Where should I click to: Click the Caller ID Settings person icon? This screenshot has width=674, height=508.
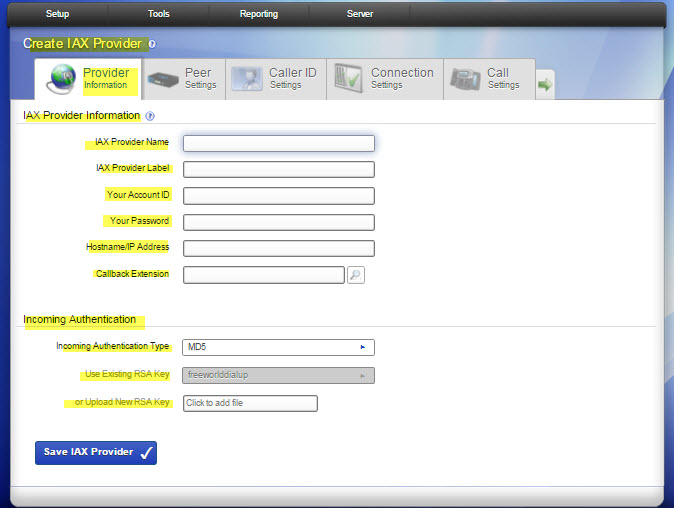tap(246, 79)
